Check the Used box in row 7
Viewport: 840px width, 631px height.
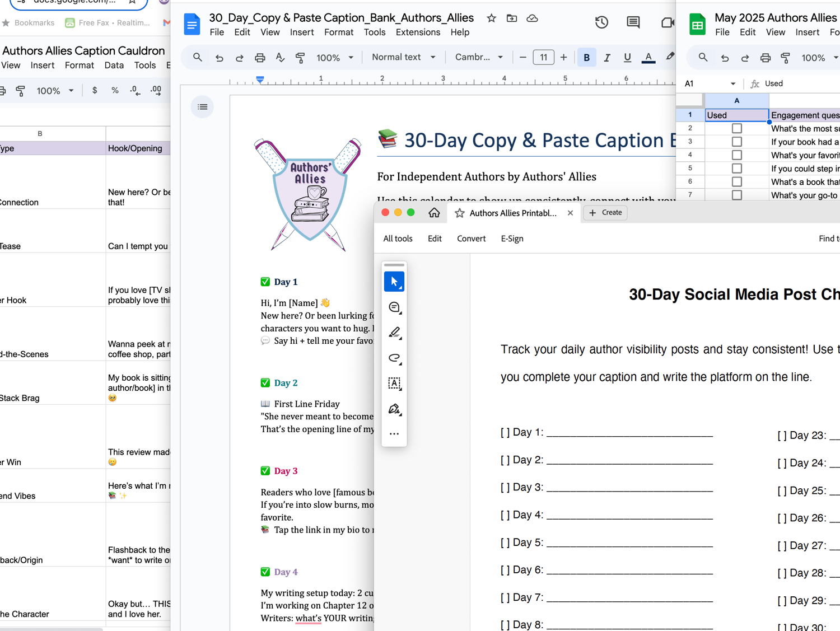coord(737,195)
